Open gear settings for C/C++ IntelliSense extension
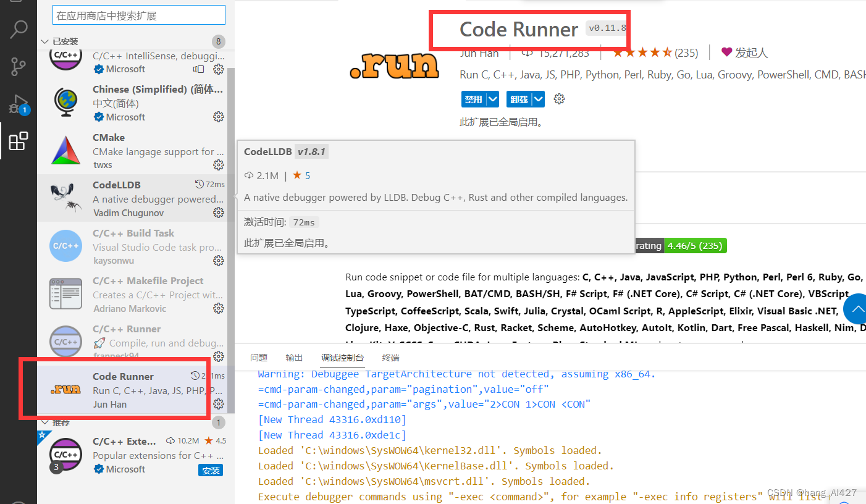The width and height of the screenshot is (866, 504). tap(218, 69)
